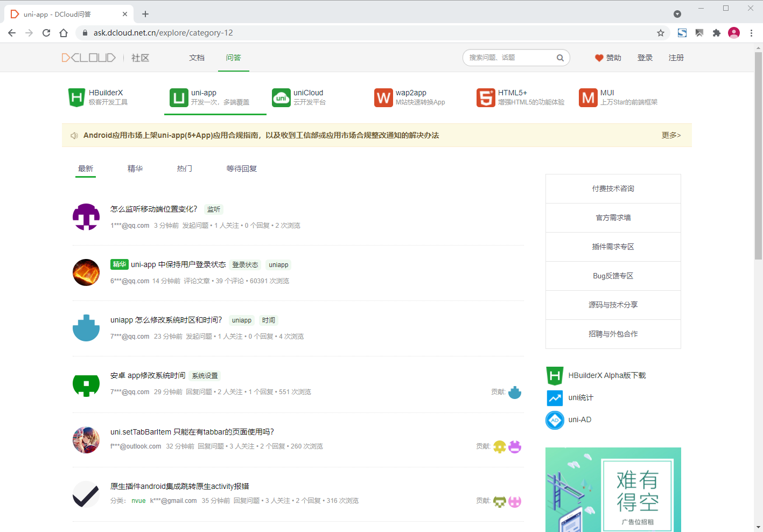Click the 登录状态 topic tag

coord(245,265)
